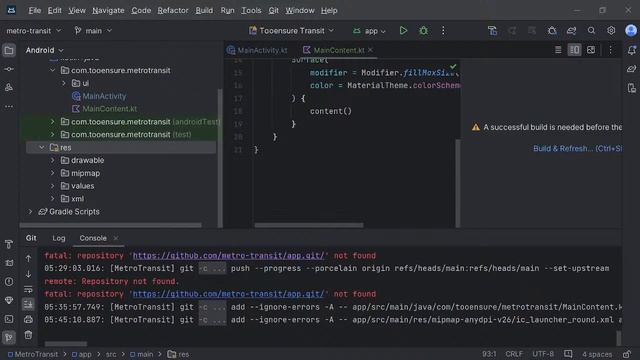
Task: Open Build menu
Action: [x=204, y=11]
